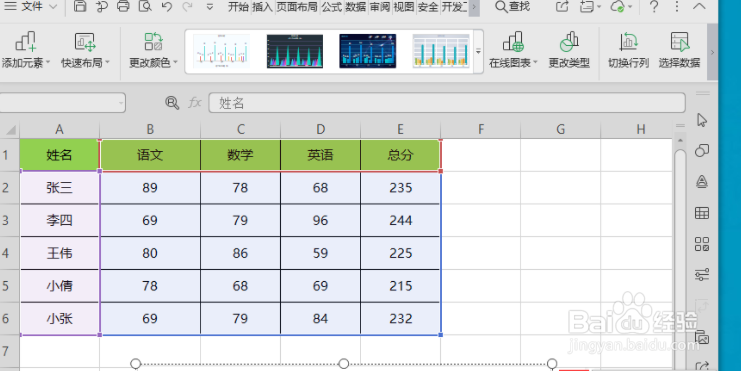This screenshot has height=371, width=741.
Task: Click the header cell 总分
Action: pos(400,155)
